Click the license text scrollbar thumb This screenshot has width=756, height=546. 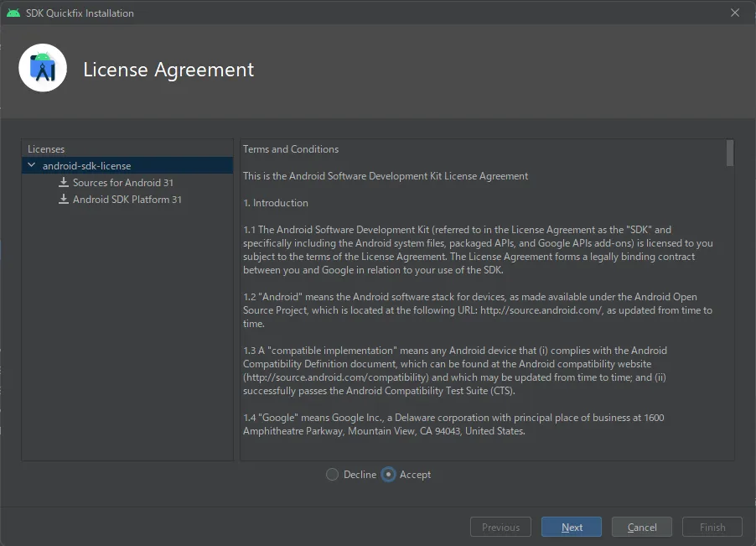(730, 153)
